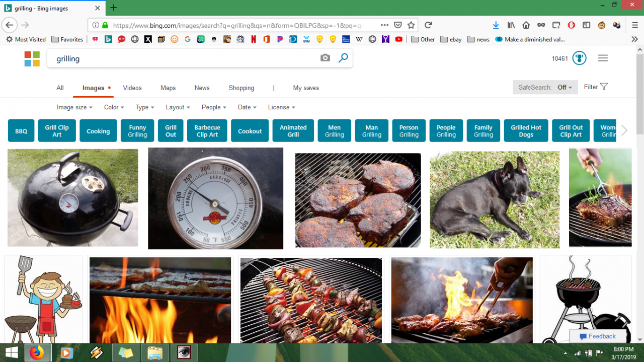Reload the page with the refresh icon
The height and width of the screenshot is (362, 644).
point(428,25)
